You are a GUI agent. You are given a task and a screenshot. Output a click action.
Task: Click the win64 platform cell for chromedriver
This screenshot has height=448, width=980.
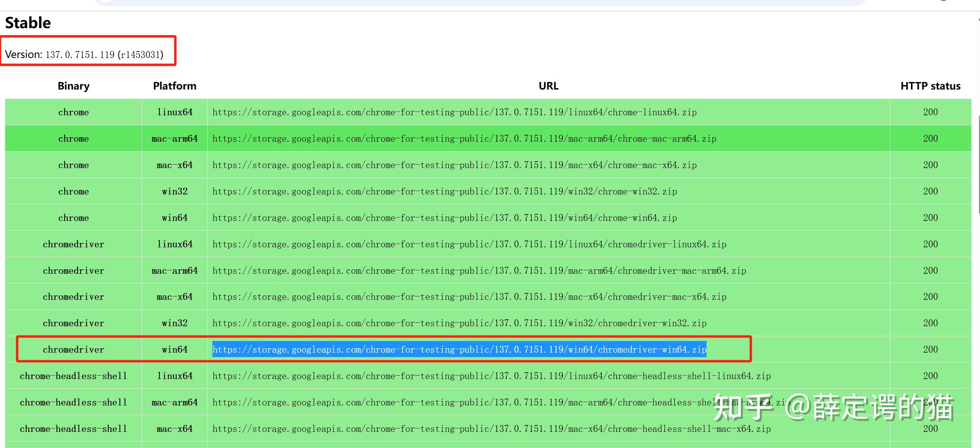tap(175, 350)
